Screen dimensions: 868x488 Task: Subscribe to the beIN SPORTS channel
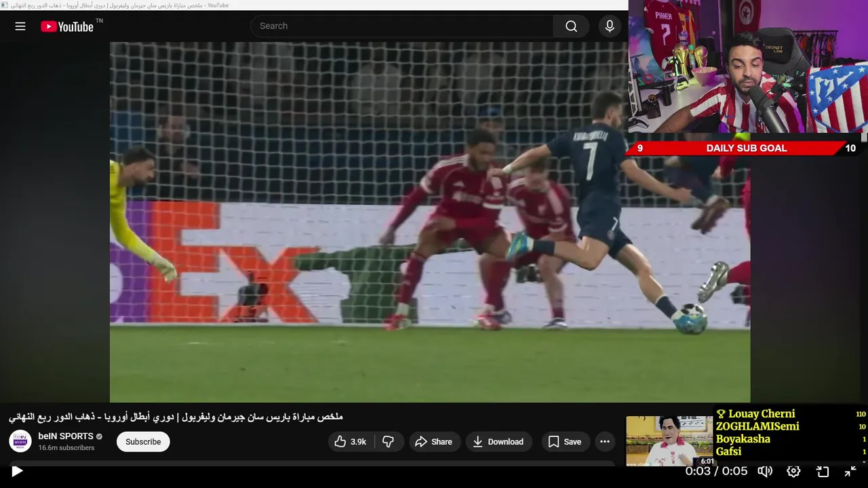pyautogui.click(x=143, y=442)
